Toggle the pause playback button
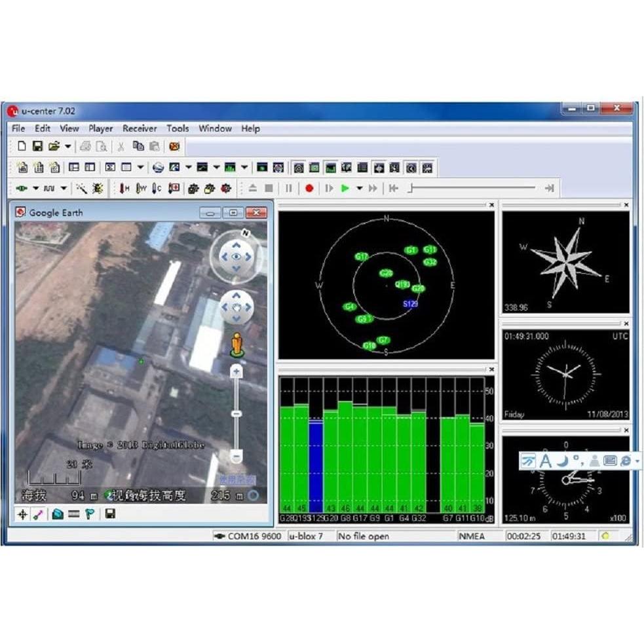 [x=288, y=189]
